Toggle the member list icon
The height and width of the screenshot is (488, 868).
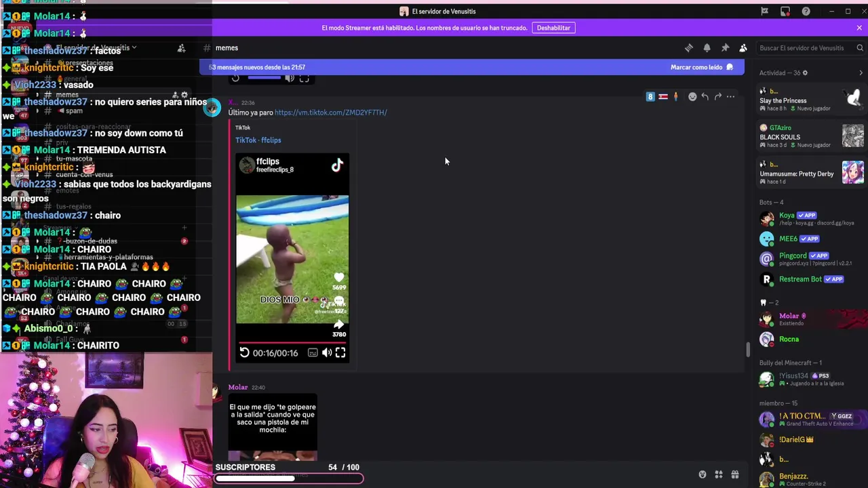coord(743,48)
